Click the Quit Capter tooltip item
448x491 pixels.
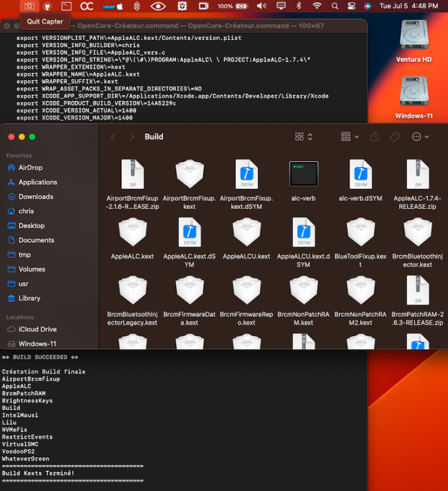coord(45,22)
